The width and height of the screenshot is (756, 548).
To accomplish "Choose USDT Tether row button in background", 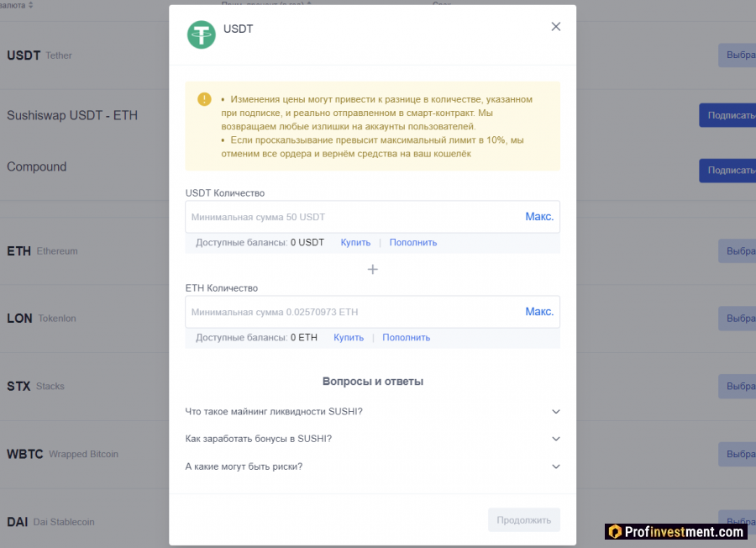I will [738, 55].
